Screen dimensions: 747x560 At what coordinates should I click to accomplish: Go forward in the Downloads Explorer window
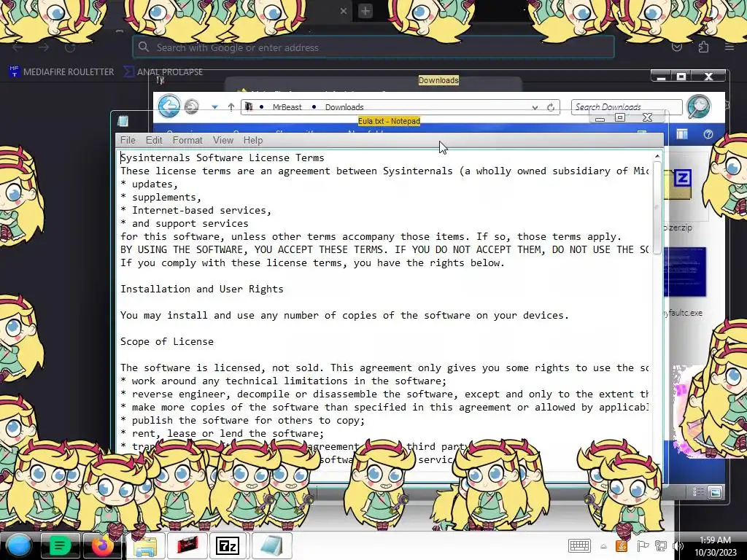[192, 106]
